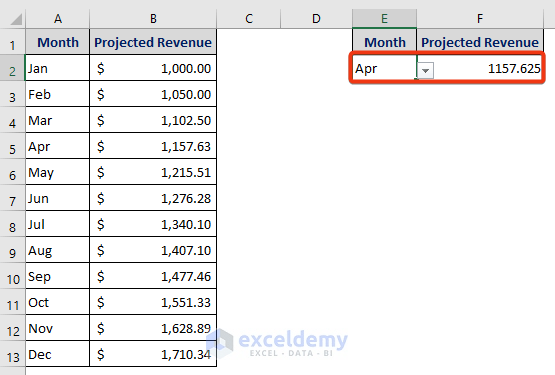
Task: Select column F header
Action: point(480,18)
